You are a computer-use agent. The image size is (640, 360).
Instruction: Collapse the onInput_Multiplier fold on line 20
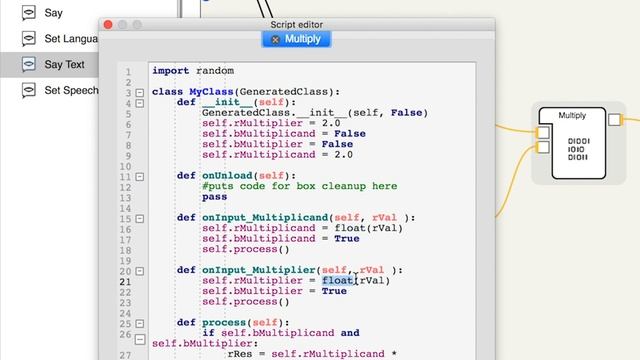click(x=140, y=271)
